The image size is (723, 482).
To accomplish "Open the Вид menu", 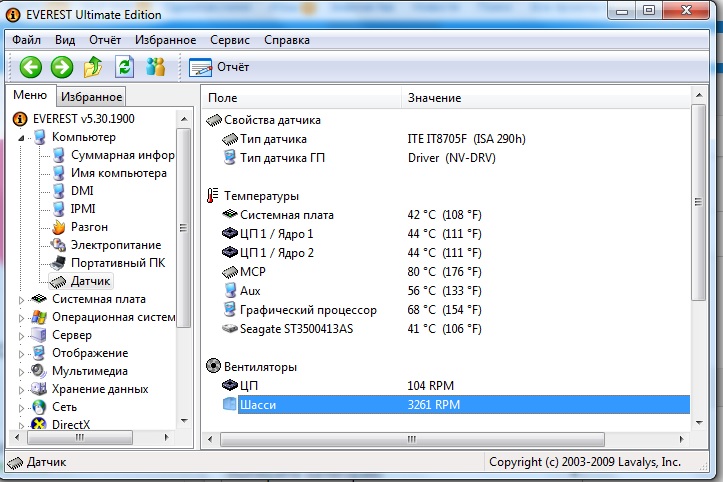I will click(65, 40).
